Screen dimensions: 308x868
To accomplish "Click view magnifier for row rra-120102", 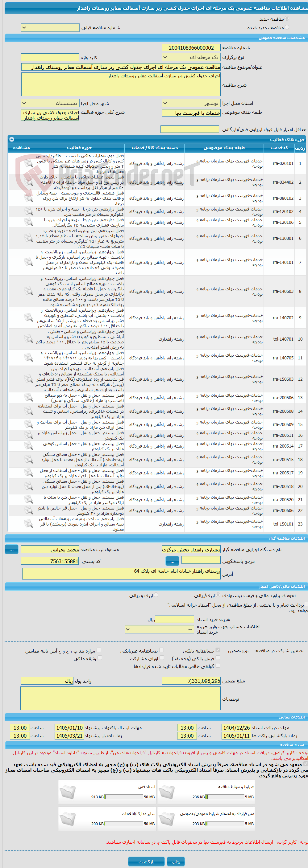I will click(x=28, y=212).
